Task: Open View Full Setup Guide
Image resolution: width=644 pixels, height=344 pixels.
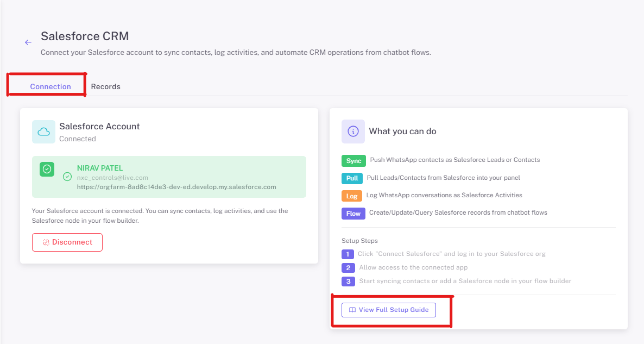Action: pos(389,310)
